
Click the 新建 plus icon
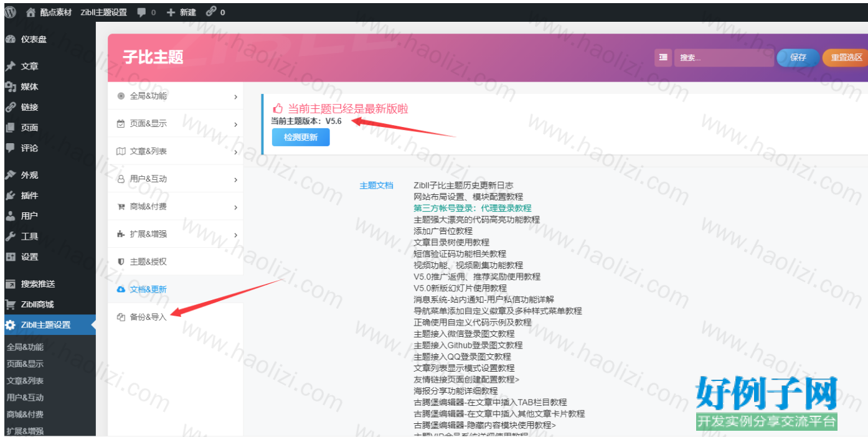pos(171,12)
